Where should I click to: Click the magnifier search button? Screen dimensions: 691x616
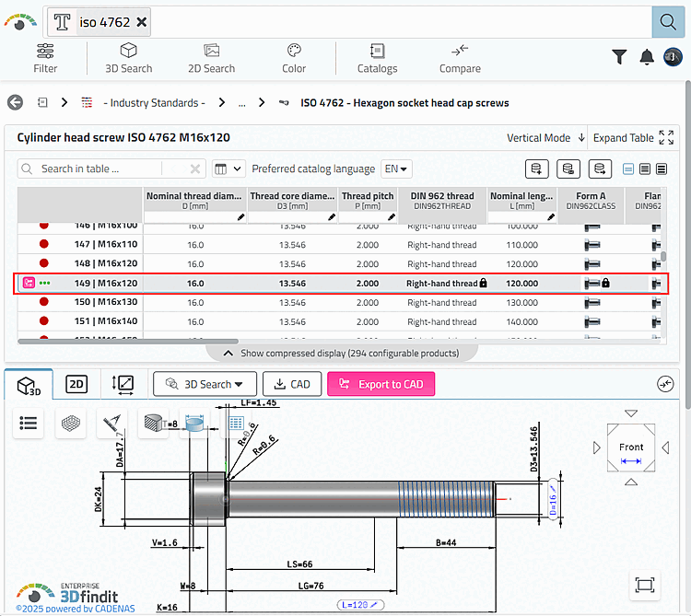(x=665, y=22)
